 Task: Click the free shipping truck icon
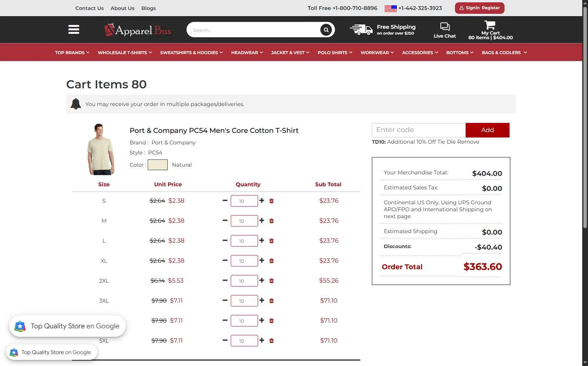pos(361,30)
